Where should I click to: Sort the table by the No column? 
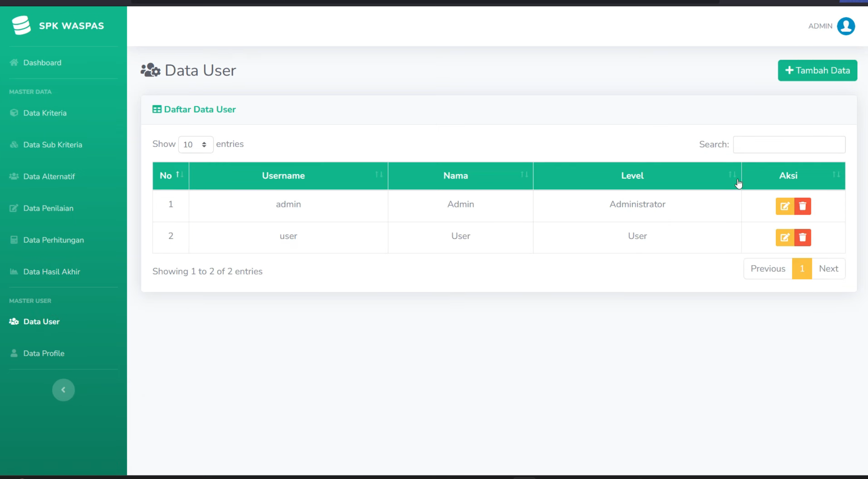(x=171, y=176)
